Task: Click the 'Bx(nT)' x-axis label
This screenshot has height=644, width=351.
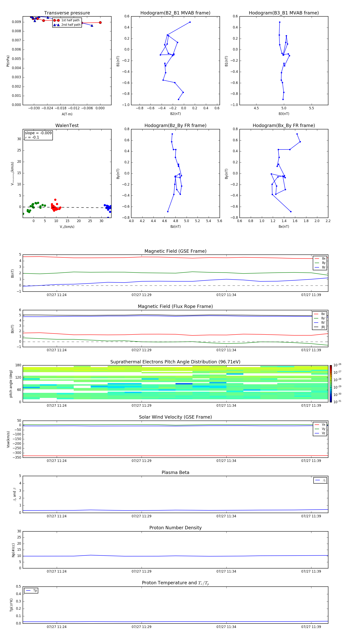Action: [284, 227]
